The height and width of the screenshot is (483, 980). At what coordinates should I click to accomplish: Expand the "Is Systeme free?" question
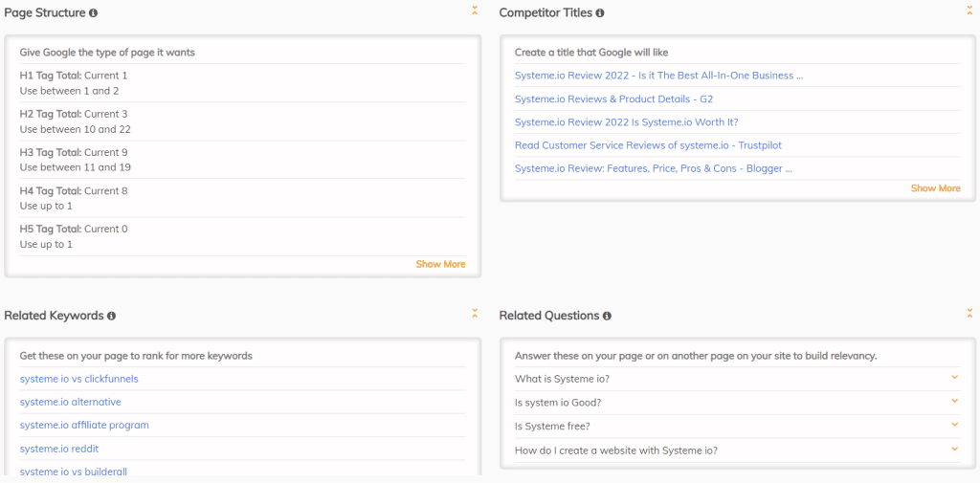[x=954, y=424]
